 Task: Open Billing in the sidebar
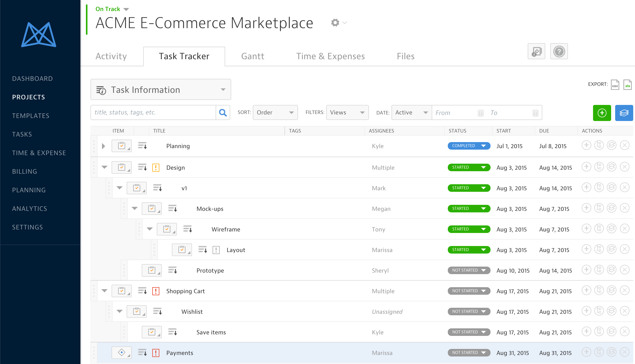point(25,171)
